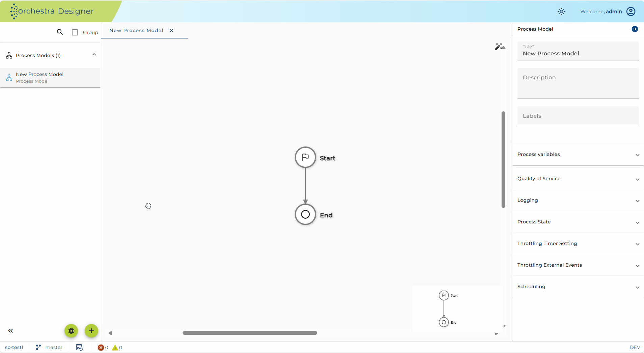Switch to the New Process Model tab
This screenshot has width=644, height=353.
pos(136,30)
